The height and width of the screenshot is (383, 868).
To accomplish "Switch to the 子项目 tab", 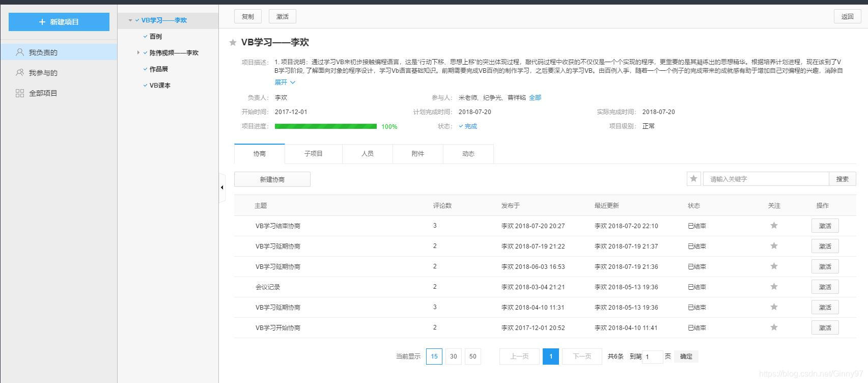I will pyautogui.click(x=314, y=153).
